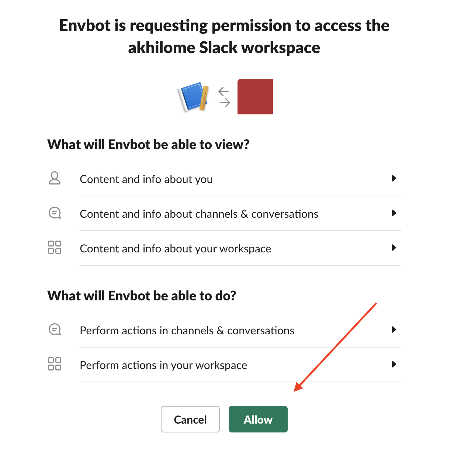
Task: Click the chat bubble icon in the view section
Action: [x=55, y=213]
